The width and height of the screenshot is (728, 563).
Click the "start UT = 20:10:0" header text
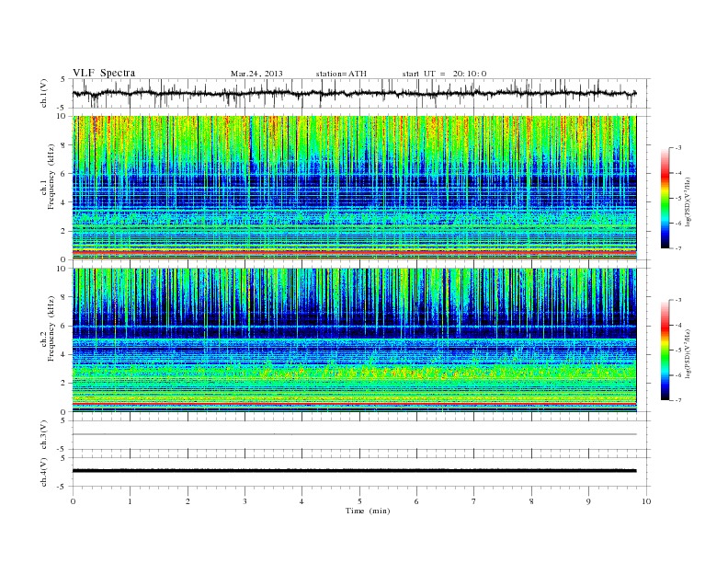pyautogui.click(x=444, y=74)
